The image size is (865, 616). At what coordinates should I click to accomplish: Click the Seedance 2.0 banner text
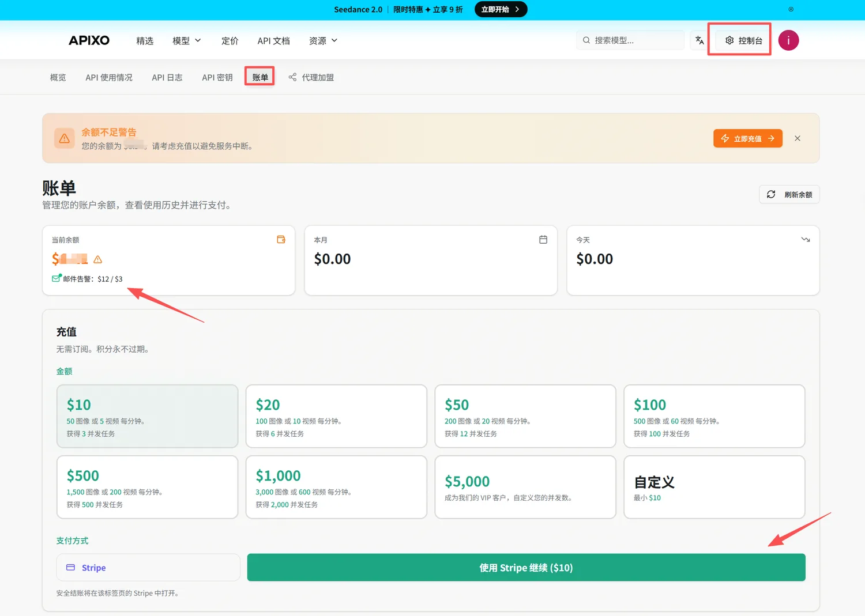tap(358, 9)
